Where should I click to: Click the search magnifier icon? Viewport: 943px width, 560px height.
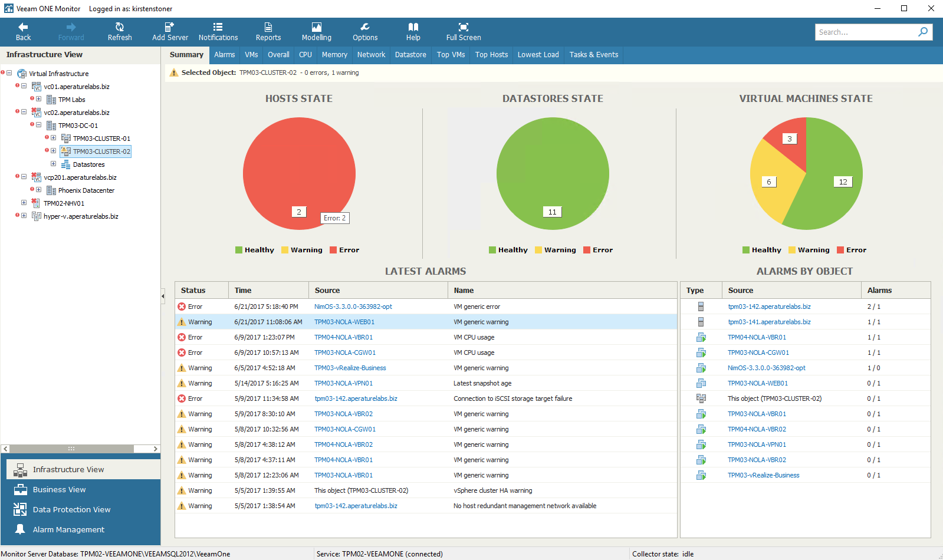coord(923,32)
